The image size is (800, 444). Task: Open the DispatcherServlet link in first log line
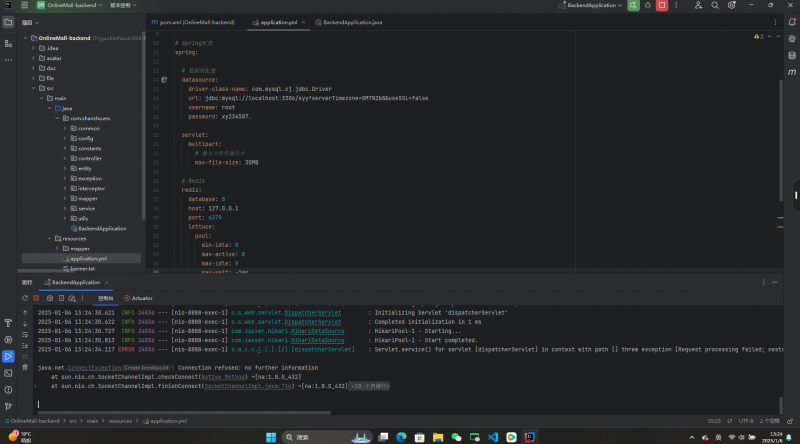pos(312,313)
